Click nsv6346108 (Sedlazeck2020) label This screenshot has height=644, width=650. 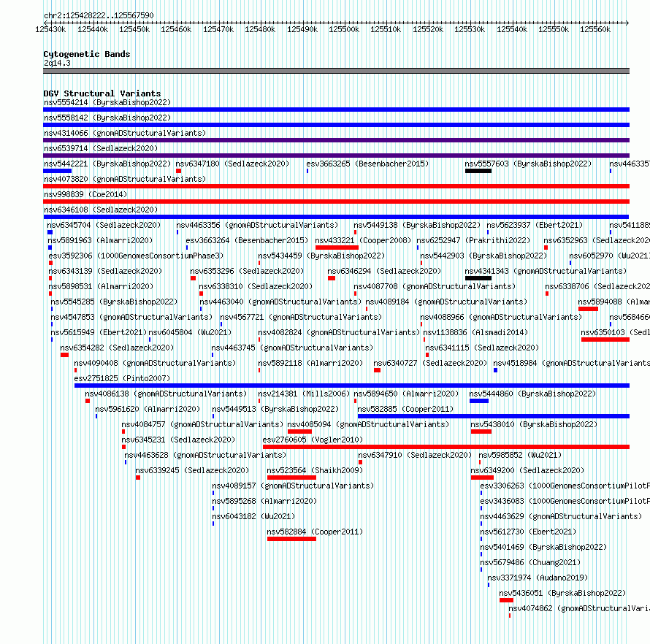101,210
